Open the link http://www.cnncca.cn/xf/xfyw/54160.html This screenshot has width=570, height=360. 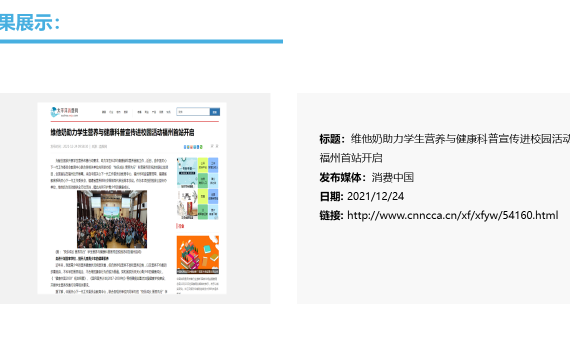tap(453, 215)
